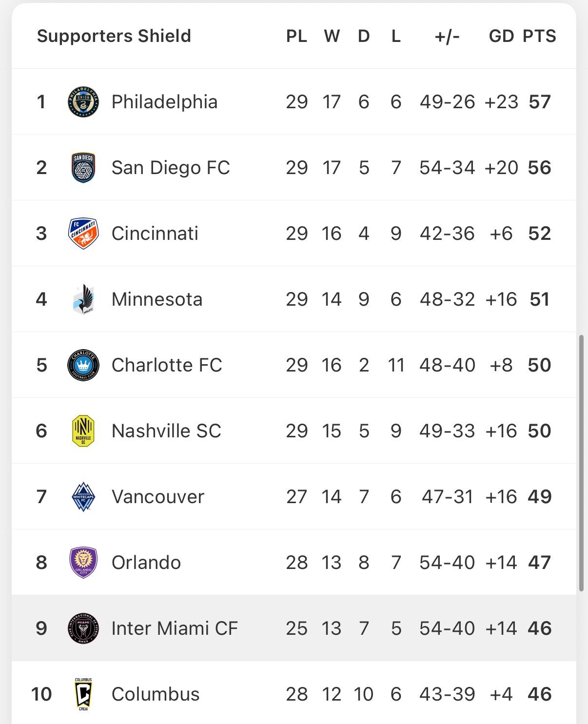Click the Nashville SC yellow crest icon
This screenshot has width=588, height=724.
pos(83,430)
